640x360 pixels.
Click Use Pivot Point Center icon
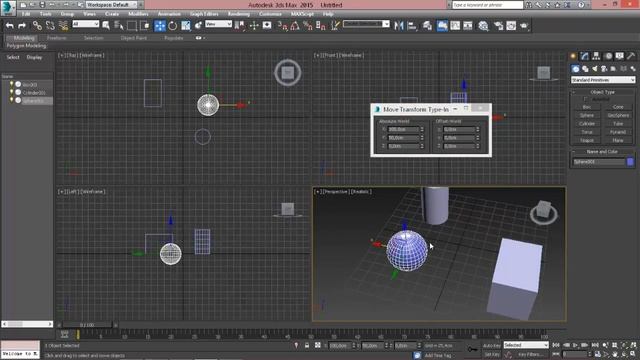click(x=240, y=26)
